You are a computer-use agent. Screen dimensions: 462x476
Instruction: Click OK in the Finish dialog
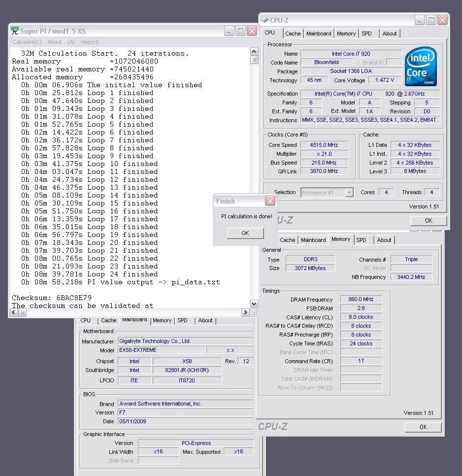click(245, 233)
